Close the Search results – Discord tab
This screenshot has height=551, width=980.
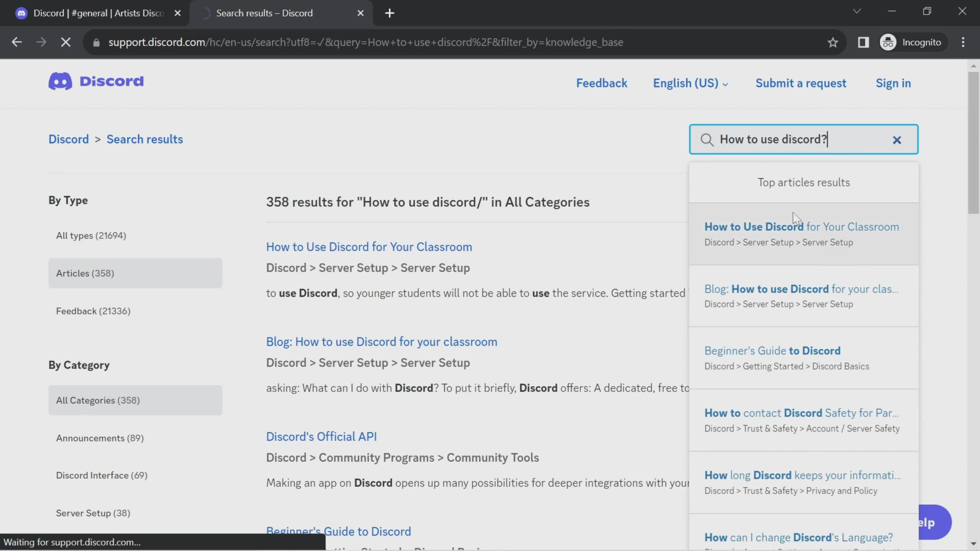click(x=360, y=13)
